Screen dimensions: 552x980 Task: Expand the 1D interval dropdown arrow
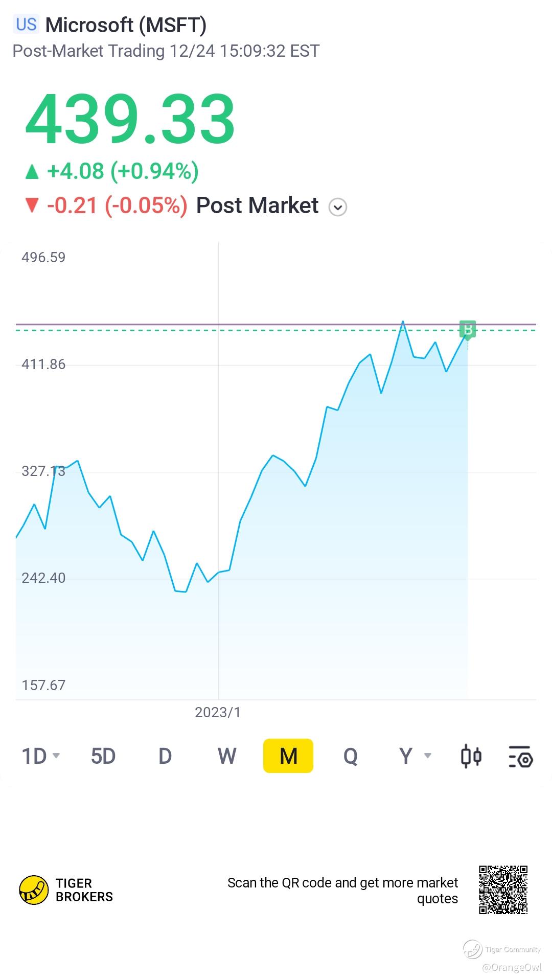pyautogui.click(x=56, y=756)
